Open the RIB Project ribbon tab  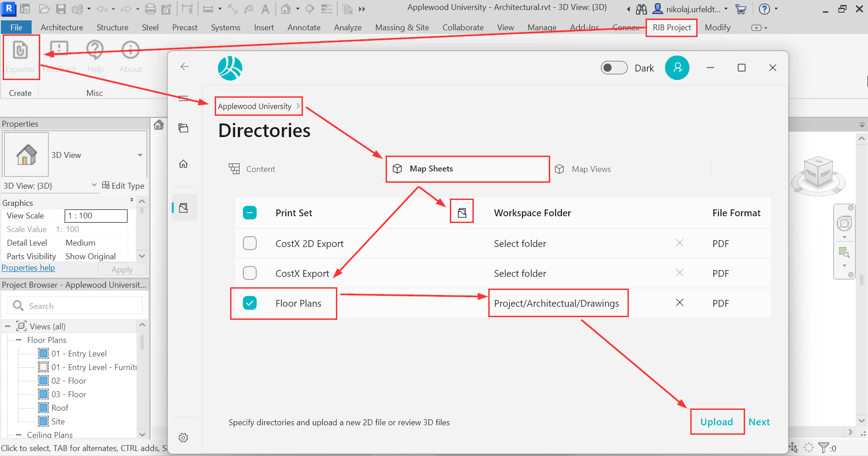671,28
